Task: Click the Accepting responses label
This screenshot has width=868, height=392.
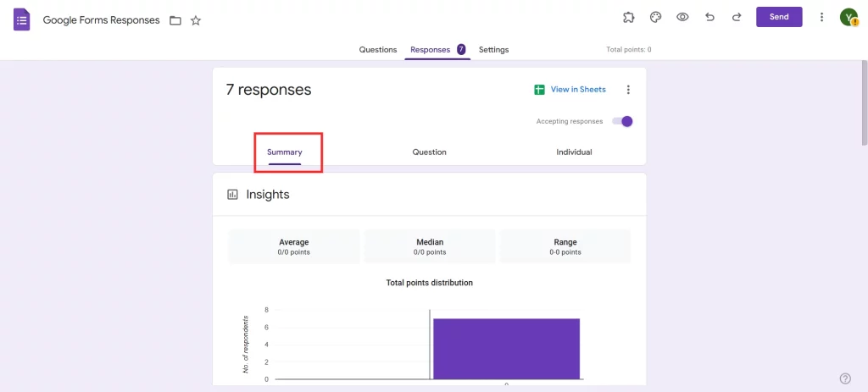Action: tap(570, 122)
